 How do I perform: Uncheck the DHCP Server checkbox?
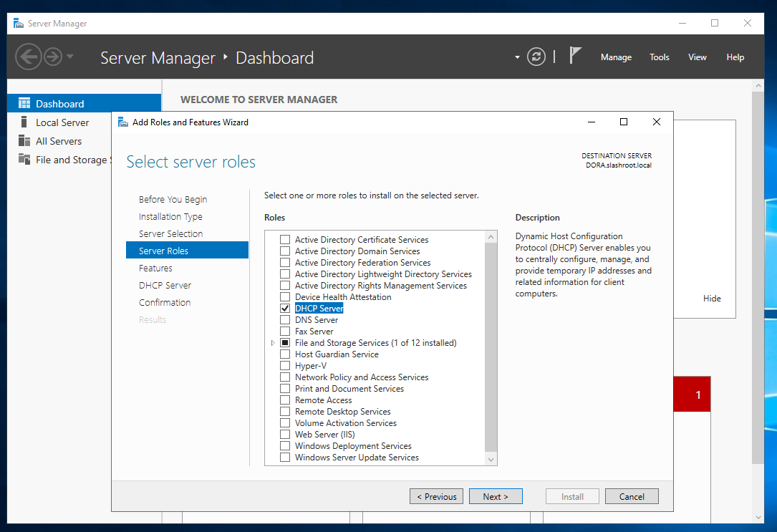(285, 309)
